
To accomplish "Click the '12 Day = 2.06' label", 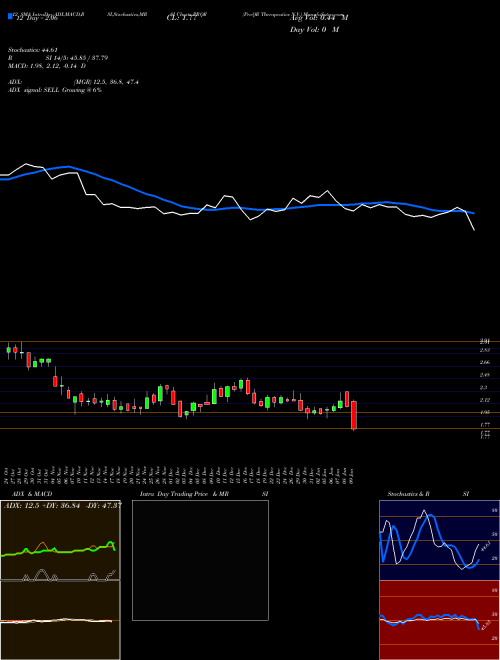I will (x=39, y=19).
